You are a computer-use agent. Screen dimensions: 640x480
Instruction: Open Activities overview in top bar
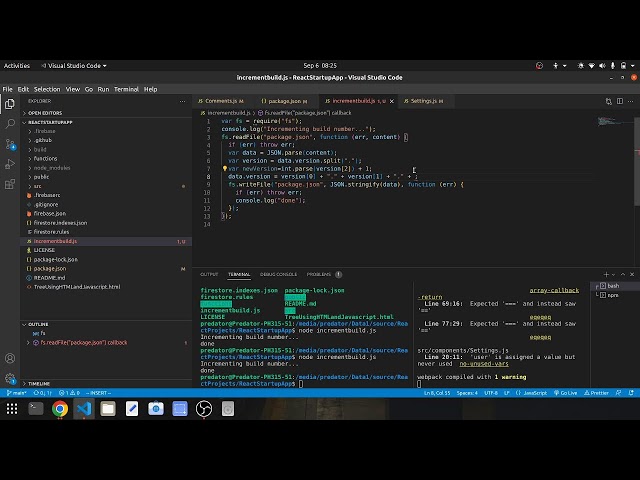pos(17,66)
